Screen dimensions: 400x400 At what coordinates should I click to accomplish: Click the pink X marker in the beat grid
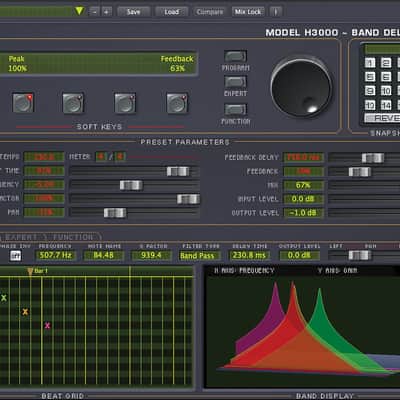coord(47,326)
